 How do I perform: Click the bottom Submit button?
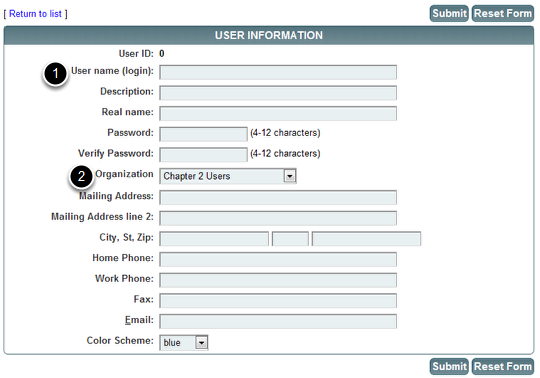point(449,366)
